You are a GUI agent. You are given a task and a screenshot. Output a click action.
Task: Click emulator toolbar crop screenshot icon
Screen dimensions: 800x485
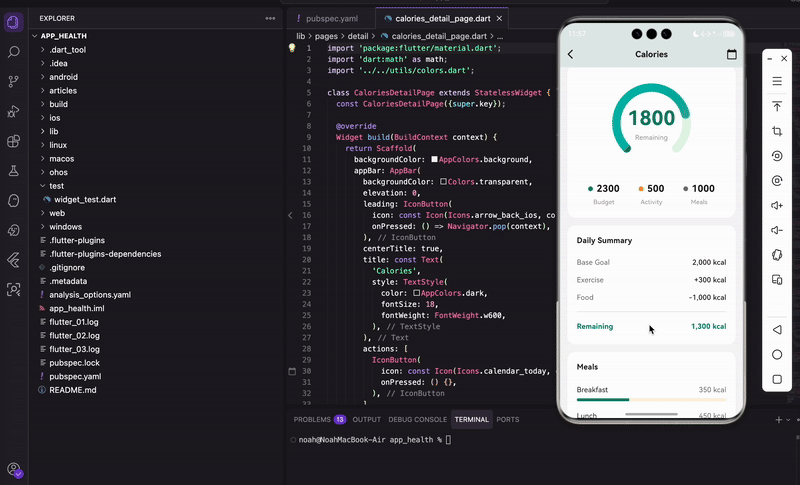click(777, 131)
